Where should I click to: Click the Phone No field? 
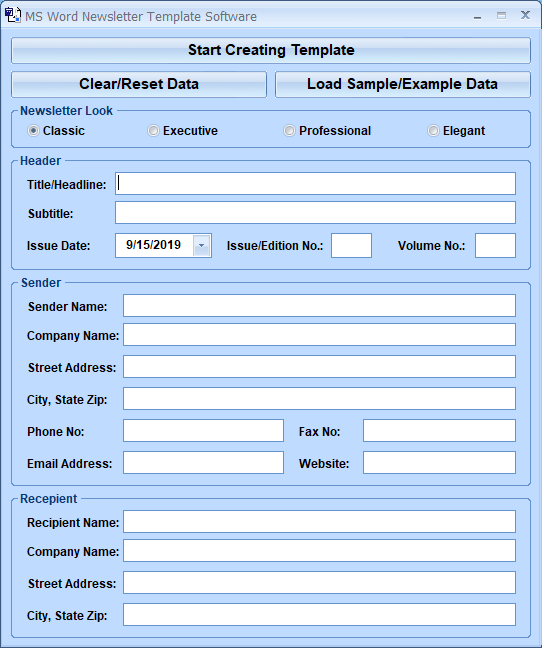pyautogui.click(x=203, y=431)
